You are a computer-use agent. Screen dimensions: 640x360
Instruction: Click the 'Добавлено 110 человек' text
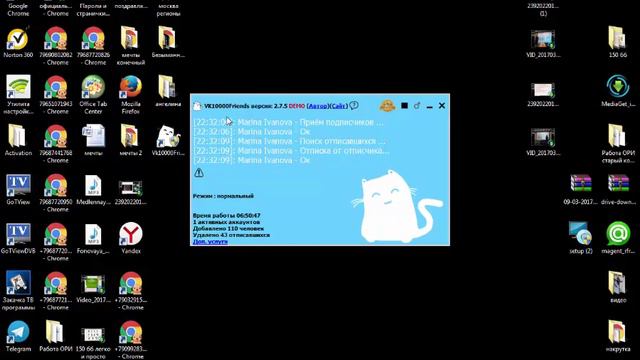(228, 229)
